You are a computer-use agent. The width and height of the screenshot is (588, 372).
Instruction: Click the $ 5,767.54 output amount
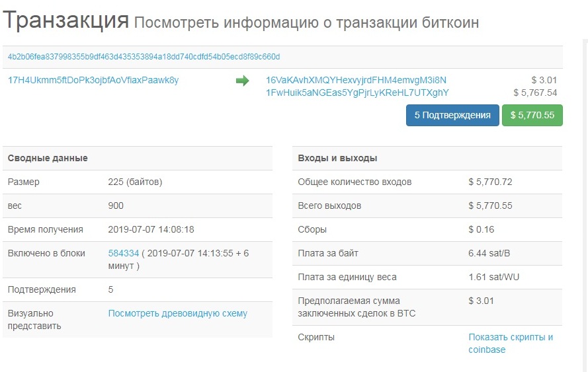(x=535, y=93)
